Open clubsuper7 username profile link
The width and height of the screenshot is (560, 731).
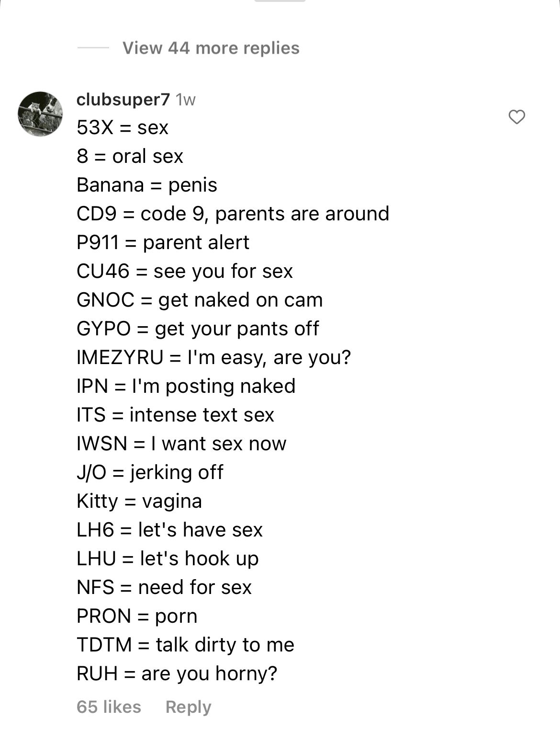(x=123, y=99)
